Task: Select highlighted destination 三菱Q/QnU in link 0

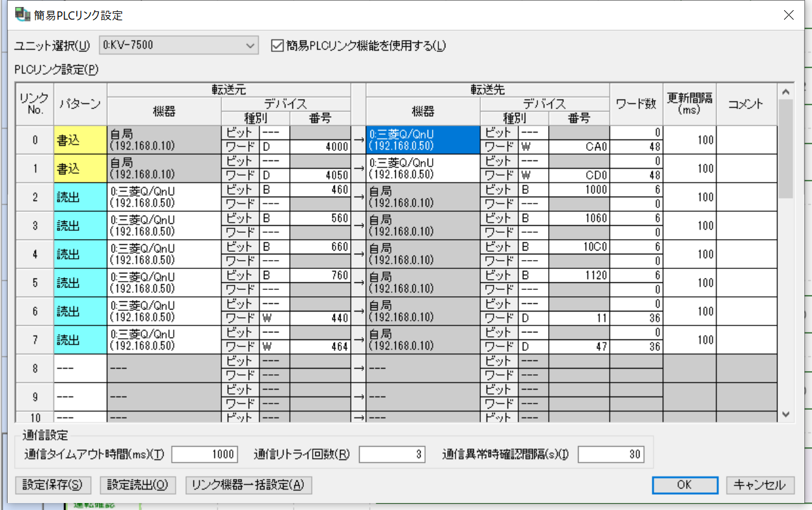Action: (x=422, y=140)
